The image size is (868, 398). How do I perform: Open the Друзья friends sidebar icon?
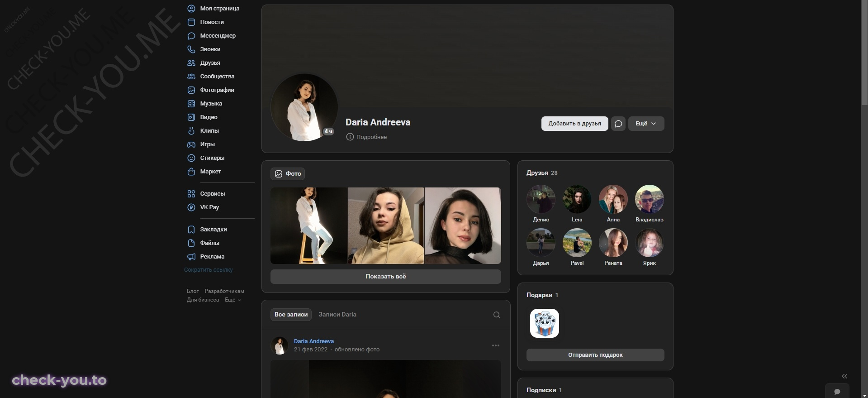tap(191, 63)
